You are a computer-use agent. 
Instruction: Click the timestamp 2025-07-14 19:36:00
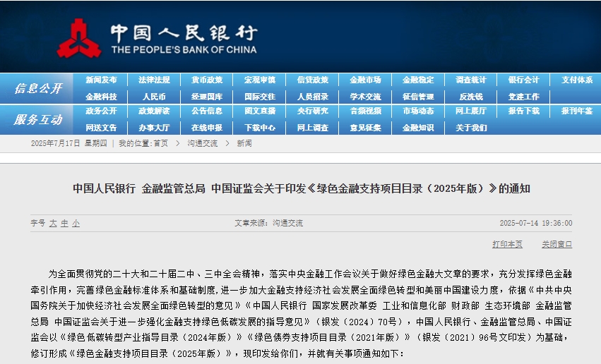click(536, 223)
